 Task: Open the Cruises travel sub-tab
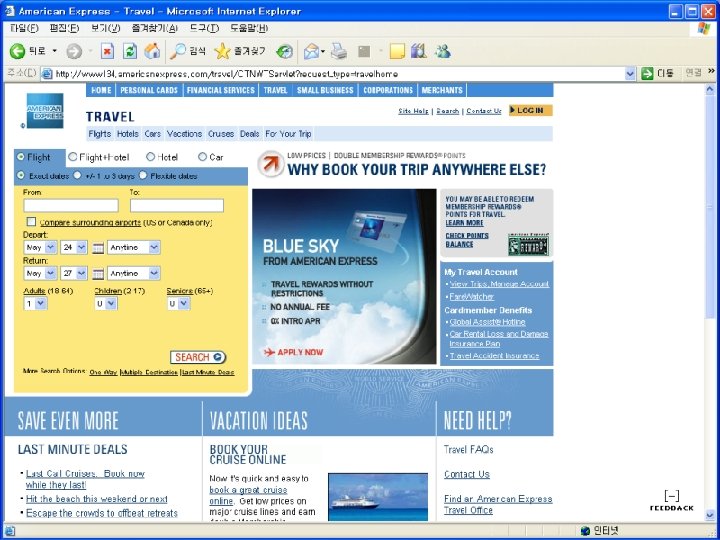coord(221,134)
